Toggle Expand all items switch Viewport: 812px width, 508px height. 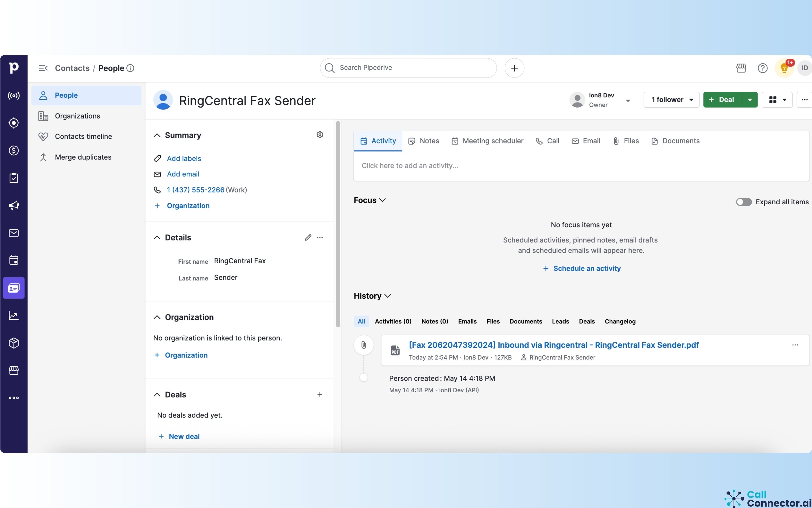click(743, 202)
